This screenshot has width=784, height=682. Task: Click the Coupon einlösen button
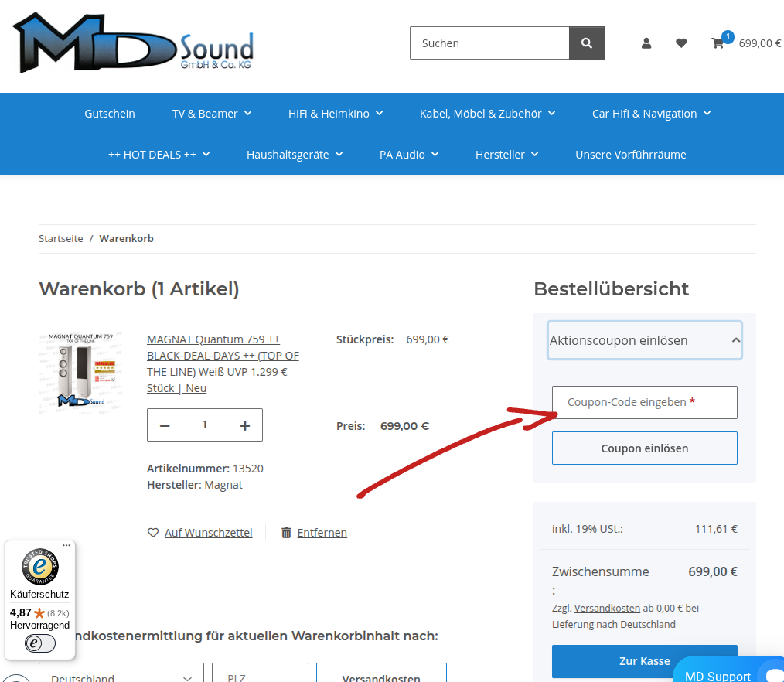(645, 448)
